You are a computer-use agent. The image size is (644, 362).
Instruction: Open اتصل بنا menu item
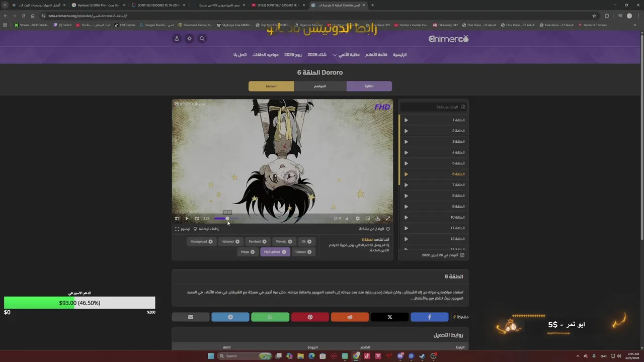click(240, 55)
